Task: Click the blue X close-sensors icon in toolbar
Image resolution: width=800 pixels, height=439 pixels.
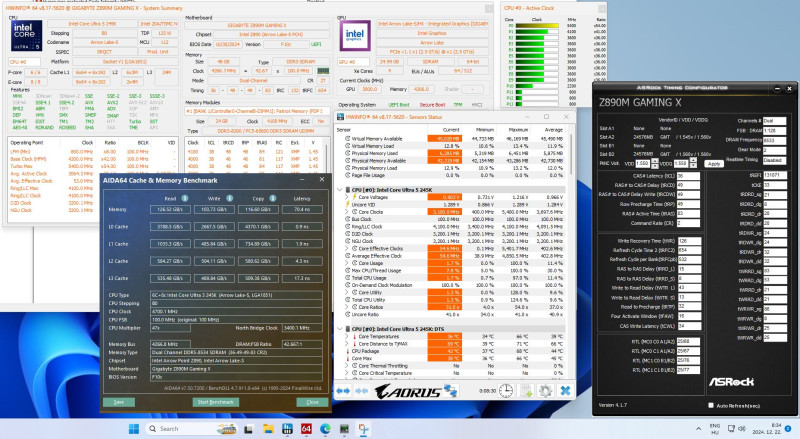Action: pyautogui.click(x=565, y=391)
